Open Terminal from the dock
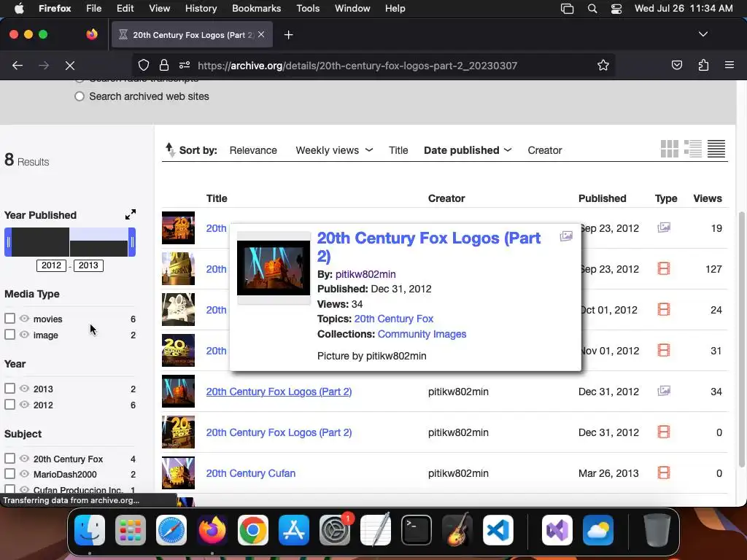 (417, 530)
